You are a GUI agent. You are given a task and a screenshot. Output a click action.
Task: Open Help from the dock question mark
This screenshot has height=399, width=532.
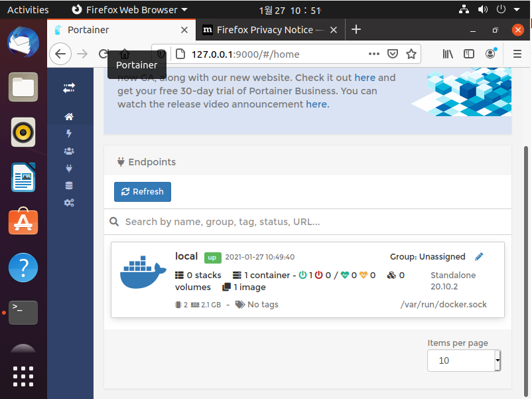coord(23,268)
